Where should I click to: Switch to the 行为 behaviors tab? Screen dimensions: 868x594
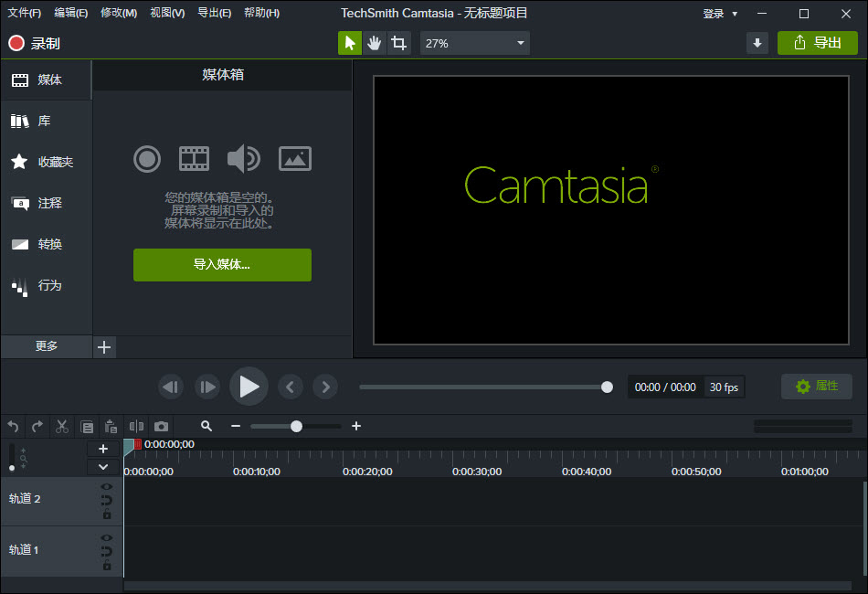tap(46, 286)
